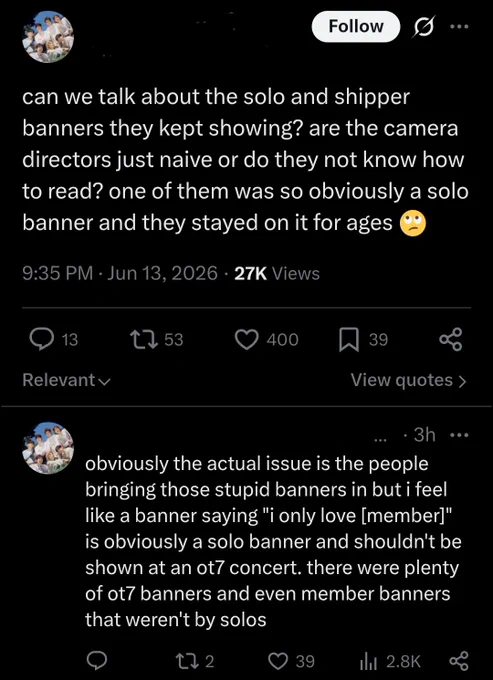Click the 27K Views count
This screenshot has width=493, height=680.
click(277, 273)
